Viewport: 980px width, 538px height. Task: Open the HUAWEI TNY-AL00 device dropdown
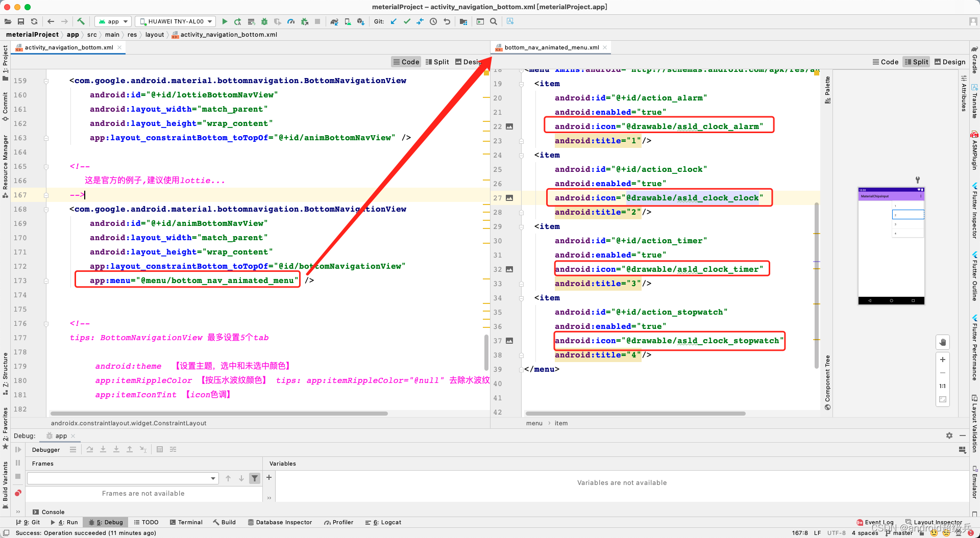click(x=176, y=21)
